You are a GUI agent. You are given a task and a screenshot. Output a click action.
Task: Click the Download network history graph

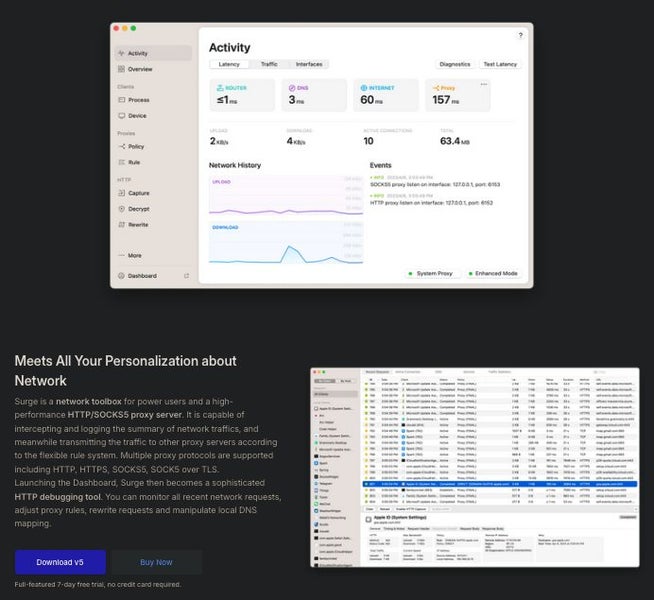[286, 243]
